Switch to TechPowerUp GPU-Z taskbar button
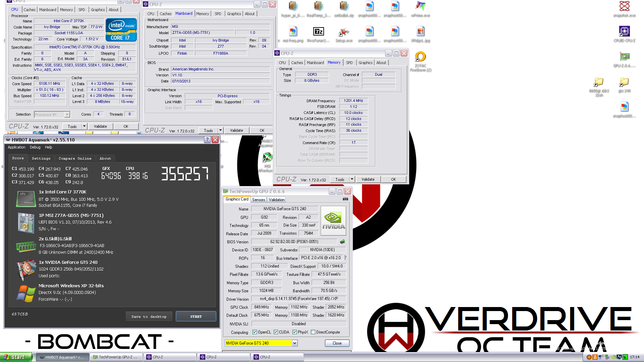 (116, 357)
